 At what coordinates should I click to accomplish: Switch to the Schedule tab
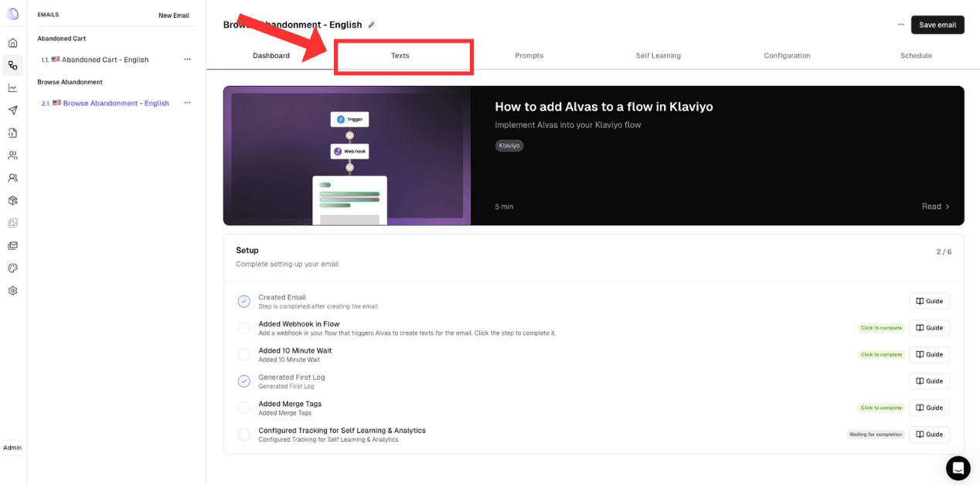(916, 56)
